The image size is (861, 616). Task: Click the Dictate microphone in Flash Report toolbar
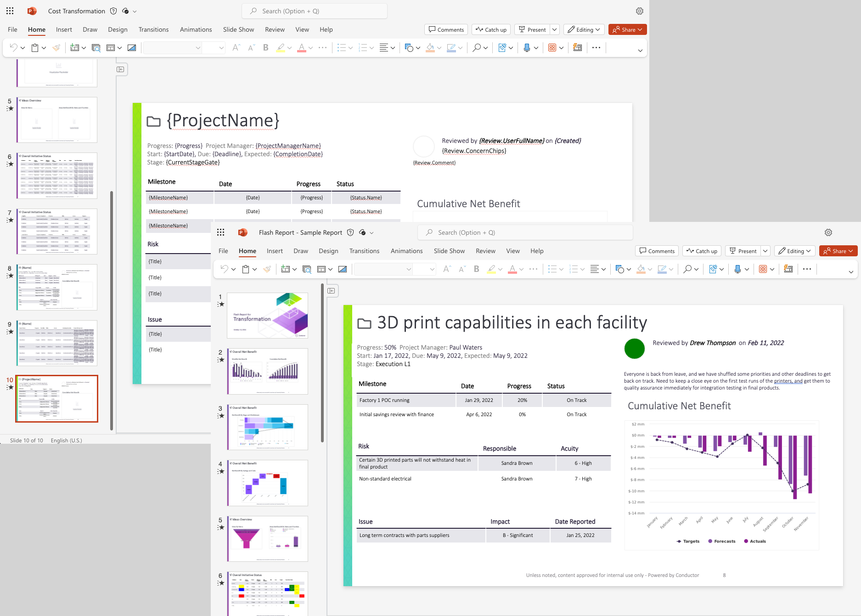pyautogui.click(x=737, y=269)
